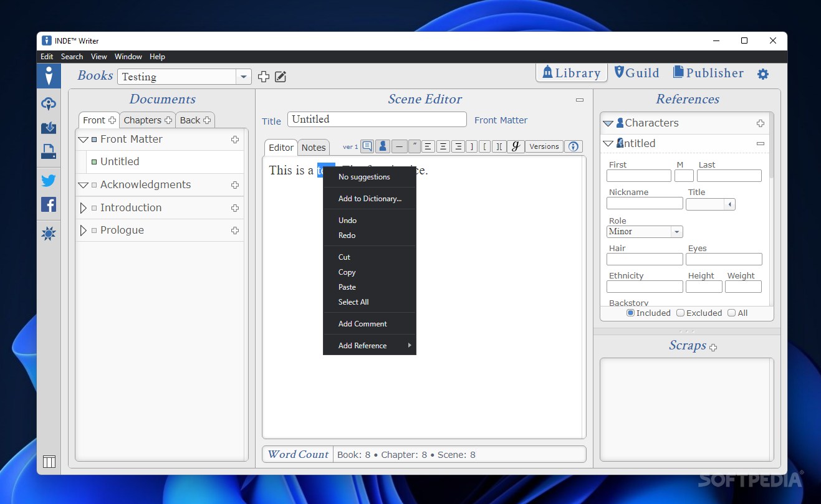
Task: Choose Select All in context menu
Action: pos(370,302)
